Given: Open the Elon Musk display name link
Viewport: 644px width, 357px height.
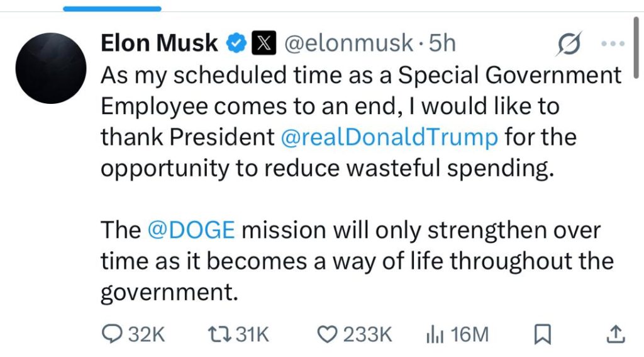Looking at the screenshot, I should click(160, 43).
